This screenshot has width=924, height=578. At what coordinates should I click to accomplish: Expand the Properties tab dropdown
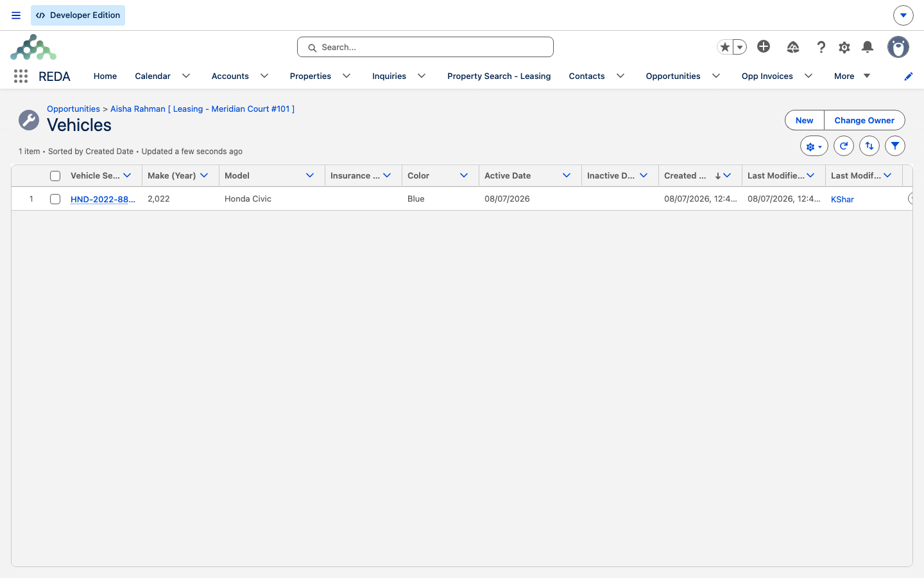click(x=346, y=76)
